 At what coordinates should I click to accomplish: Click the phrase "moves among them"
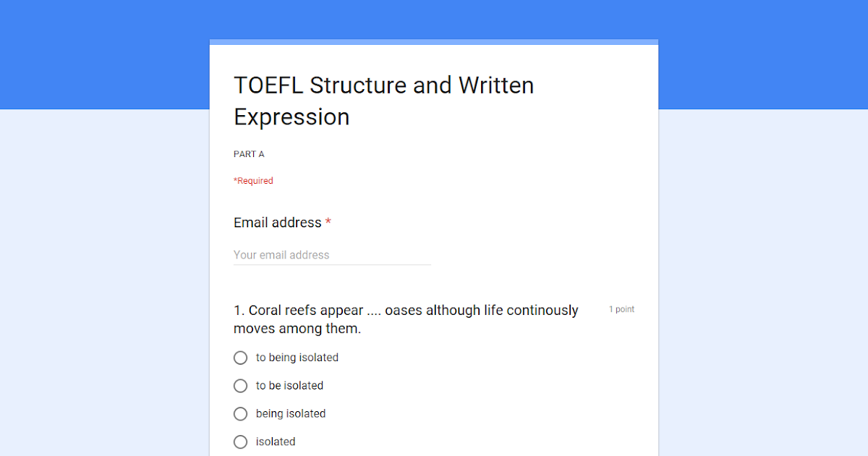pyautogui.click(x=297, y=328)
